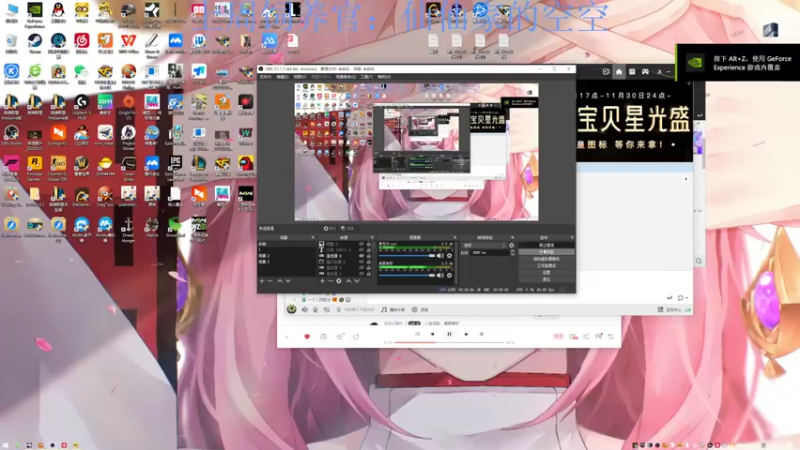Image resolution: width=800 pixels, height=450 pixels.
Task: Collapse music player with left chevron
Action: pyautogui.click(x=287, y=337)
